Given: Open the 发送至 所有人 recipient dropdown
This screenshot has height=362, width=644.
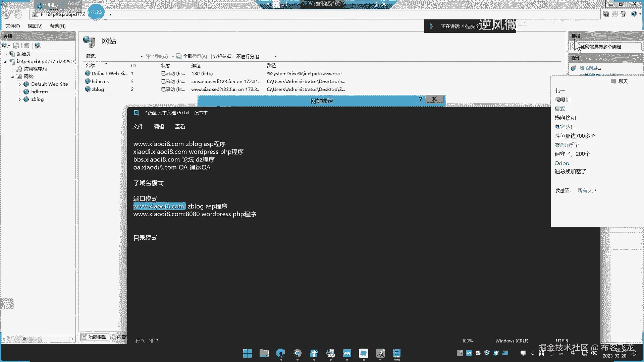Looking at the screenshot, I should 587,190.
